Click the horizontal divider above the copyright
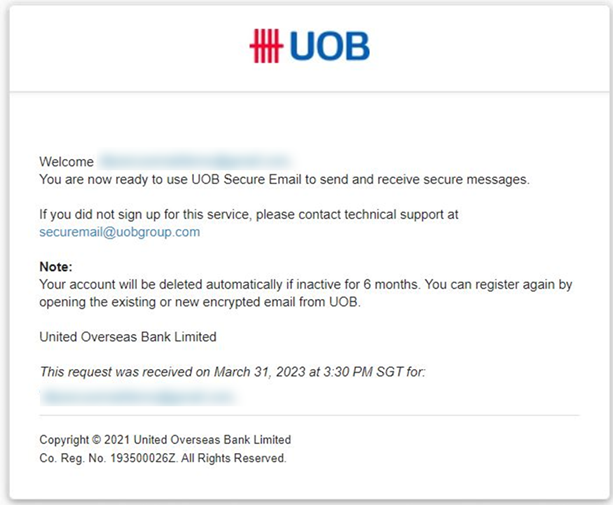This screenshot has height=505, width=613. click(309, 415)
